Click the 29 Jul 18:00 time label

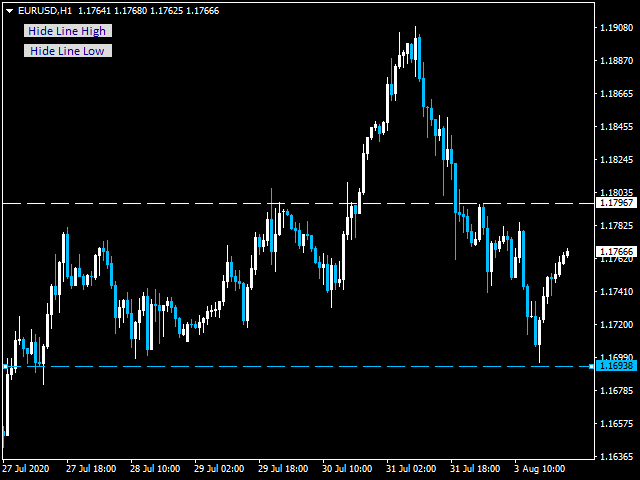pos(283,469)
